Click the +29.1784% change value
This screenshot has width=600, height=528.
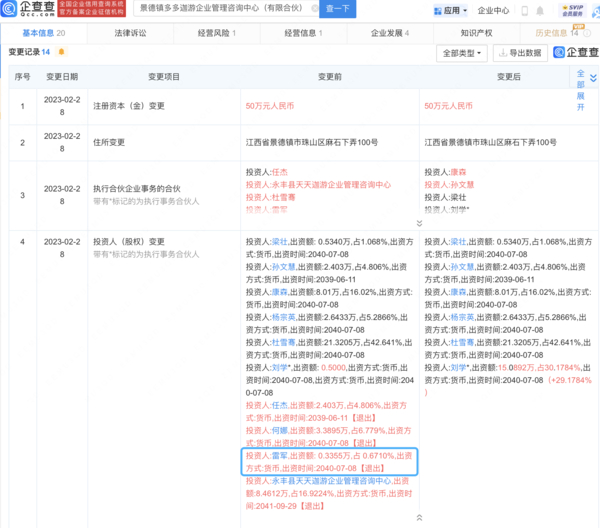point(570,380)
